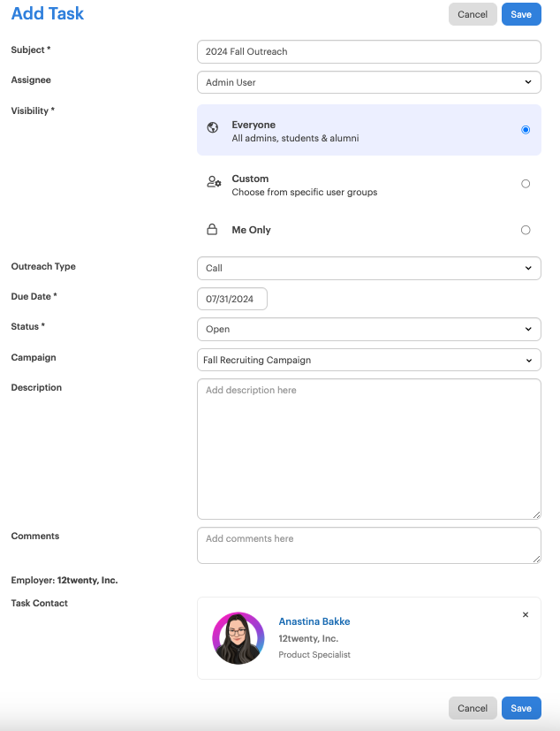Remove Anastina Bakke contact with X icon
This screenshot has height=731, width=560.
tap(526, 614)
